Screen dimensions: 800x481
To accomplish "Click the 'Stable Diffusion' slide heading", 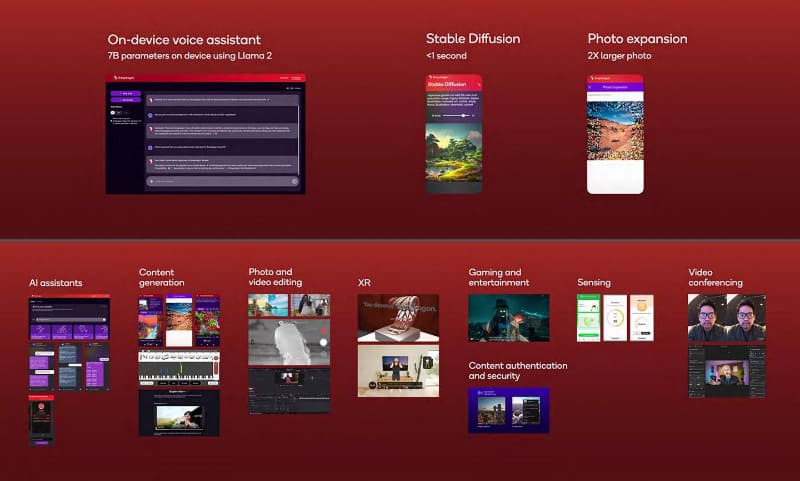I will point(473,39).
